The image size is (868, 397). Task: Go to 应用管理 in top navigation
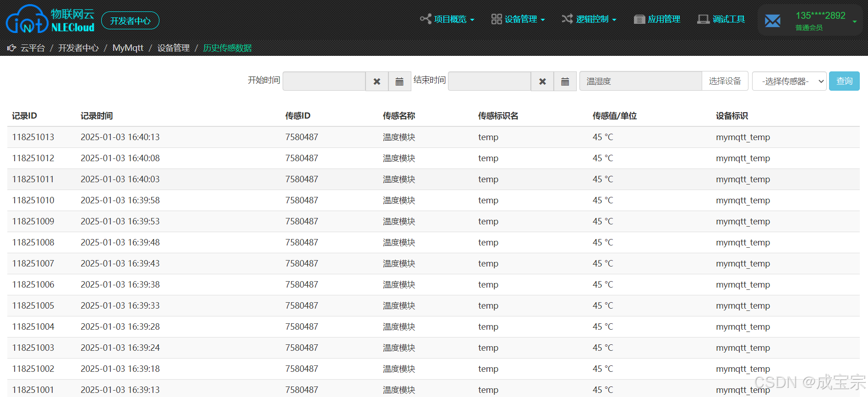(657, 19)
